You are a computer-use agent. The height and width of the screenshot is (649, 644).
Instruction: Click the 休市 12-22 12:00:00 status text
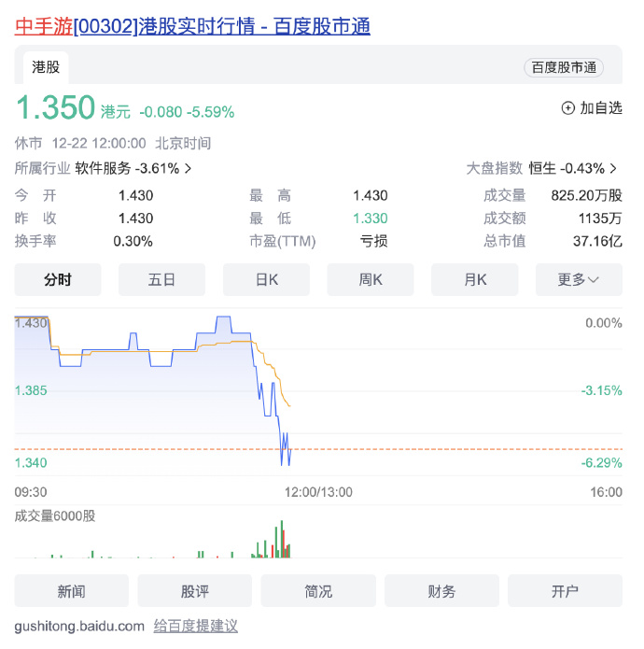coord(80,144)
